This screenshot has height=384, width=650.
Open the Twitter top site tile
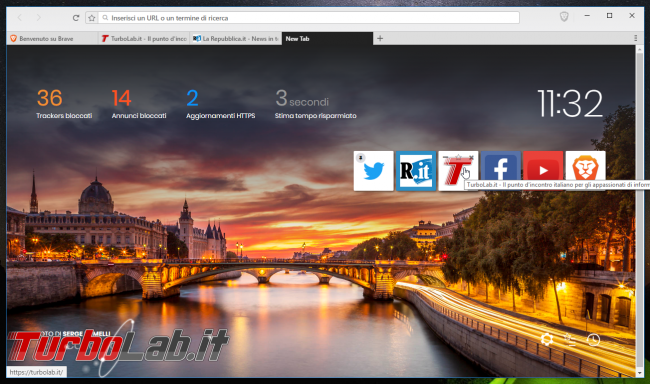374,171
